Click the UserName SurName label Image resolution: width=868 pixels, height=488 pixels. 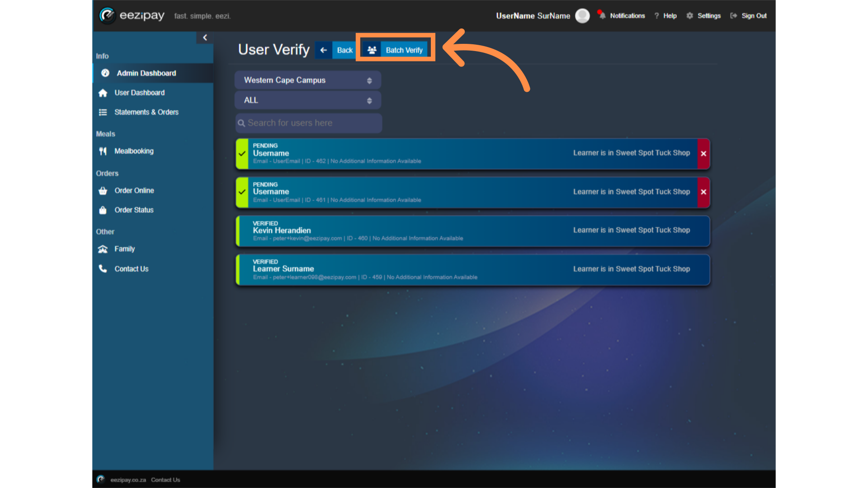coord(533,16)
